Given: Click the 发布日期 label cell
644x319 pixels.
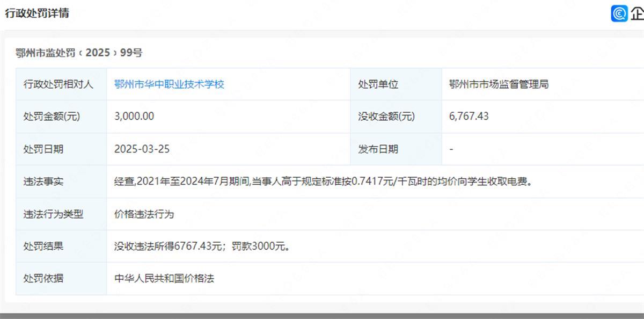Looking at the screenshot, I should [378, 149].
